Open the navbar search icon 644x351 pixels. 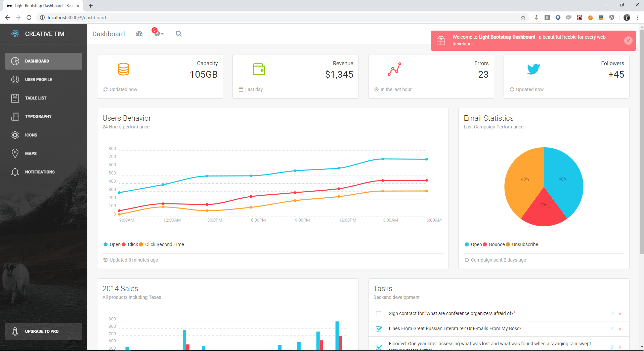point(178,34)
